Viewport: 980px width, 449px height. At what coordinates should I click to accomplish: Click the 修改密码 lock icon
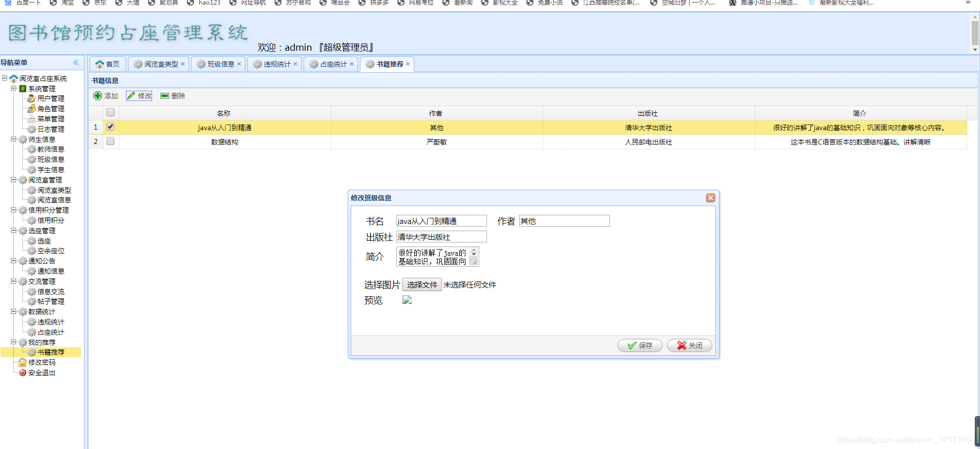(x=23, y=362)
